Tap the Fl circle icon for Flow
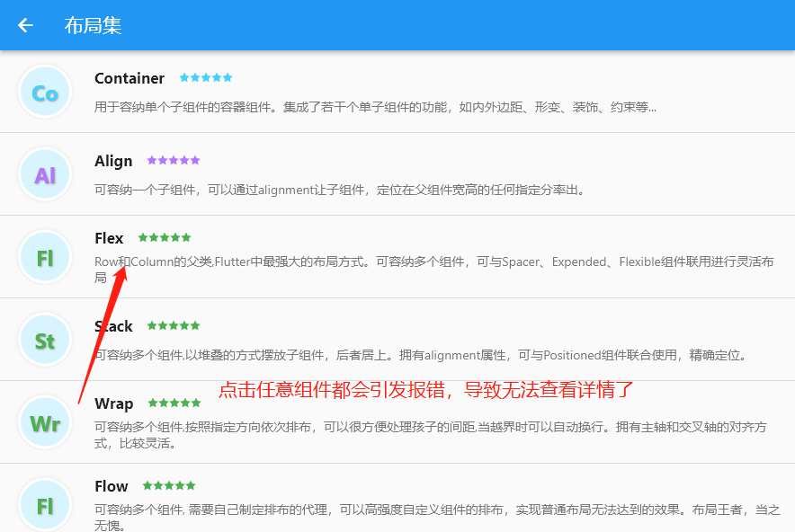Screen dimensions: 795x532 pos(45,504)
